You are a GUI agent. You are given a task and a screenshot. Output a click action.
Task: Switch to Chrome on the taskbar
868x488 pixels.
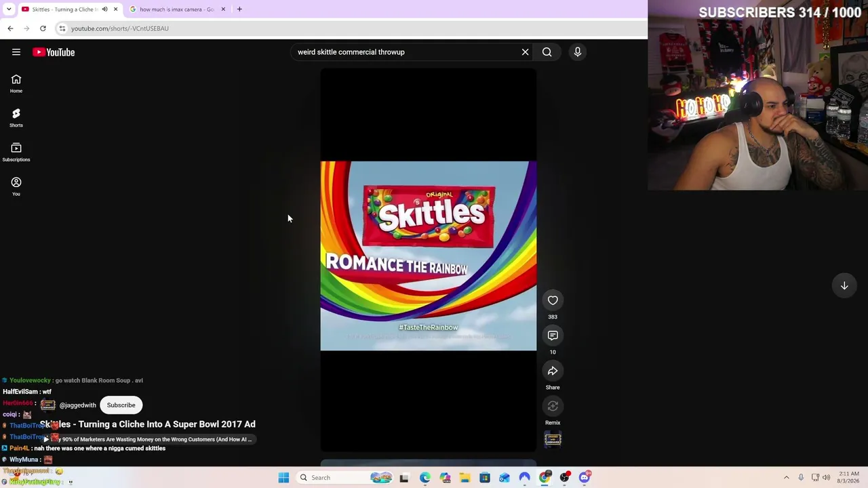coord(545,478)
